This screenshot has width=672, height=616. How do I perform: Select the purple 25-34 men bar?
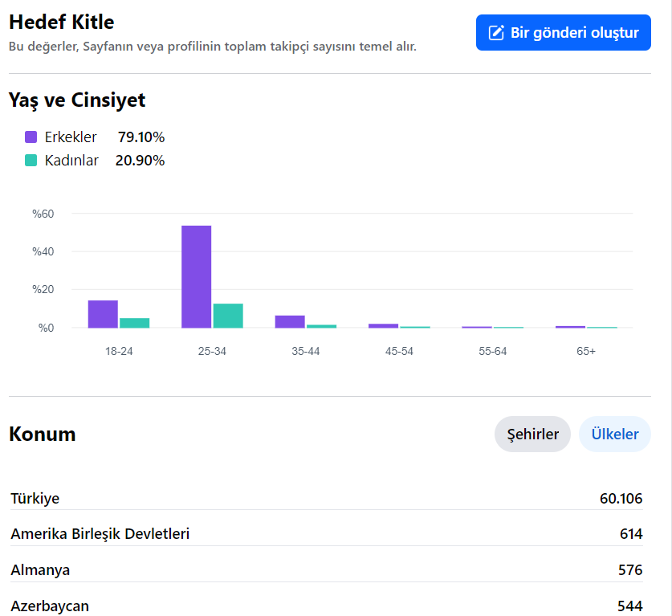(196, 277)
